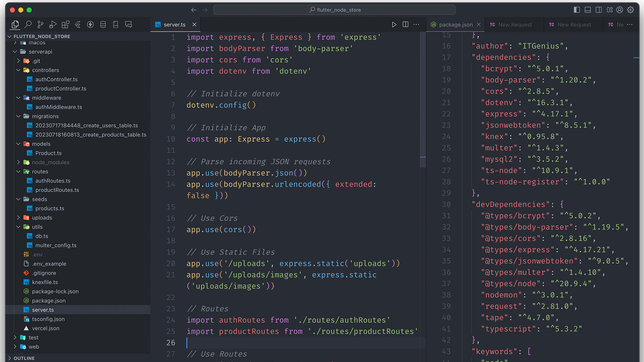Screen dimensions: 644x362
Task: Open multer_config.ts file
Action: click(56, 245)
